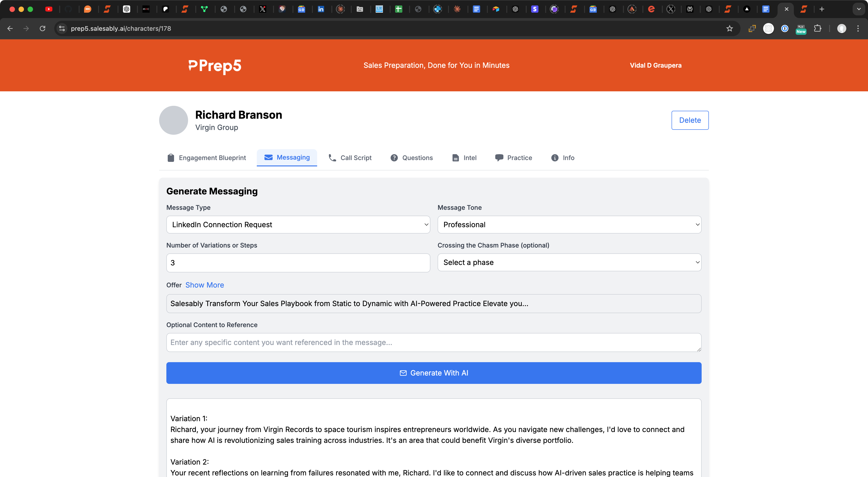Image resolution: width=868 pixels, height=477 pixels.
Task: Switch to the Messaging tab
Action: (287, 157)
